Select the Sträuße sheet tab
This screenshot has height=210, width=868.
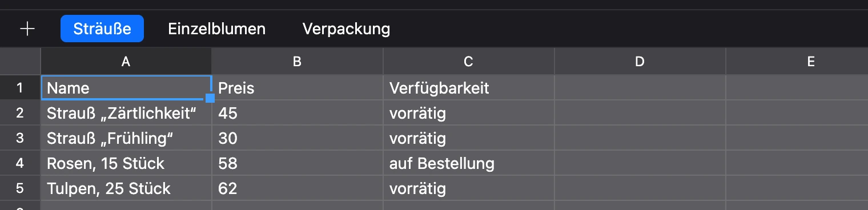click(x=102, y=29)
